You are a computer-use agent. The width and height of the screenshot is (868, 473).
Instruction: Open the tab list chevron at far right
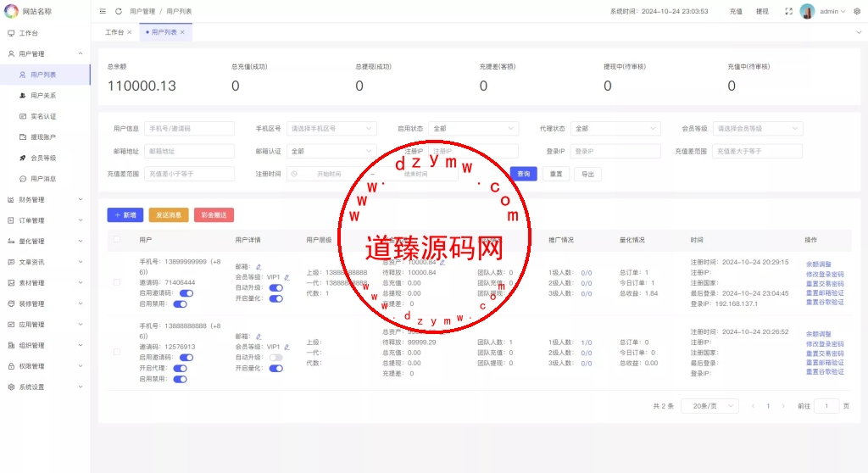tap(859, 32)
